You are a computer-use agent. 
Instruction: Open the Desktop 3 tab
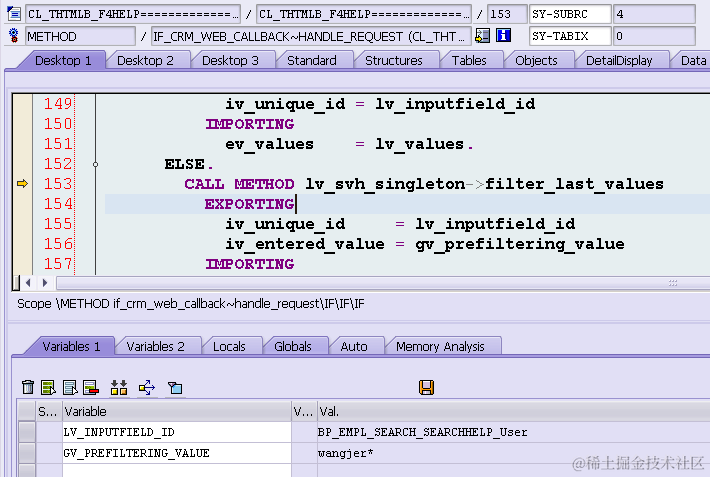[230, 60]
